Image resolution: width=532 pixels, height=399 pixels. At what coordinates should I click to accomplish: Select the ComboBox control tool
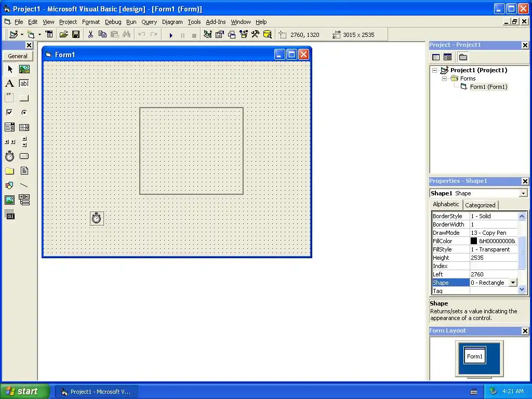coord(10,127)
